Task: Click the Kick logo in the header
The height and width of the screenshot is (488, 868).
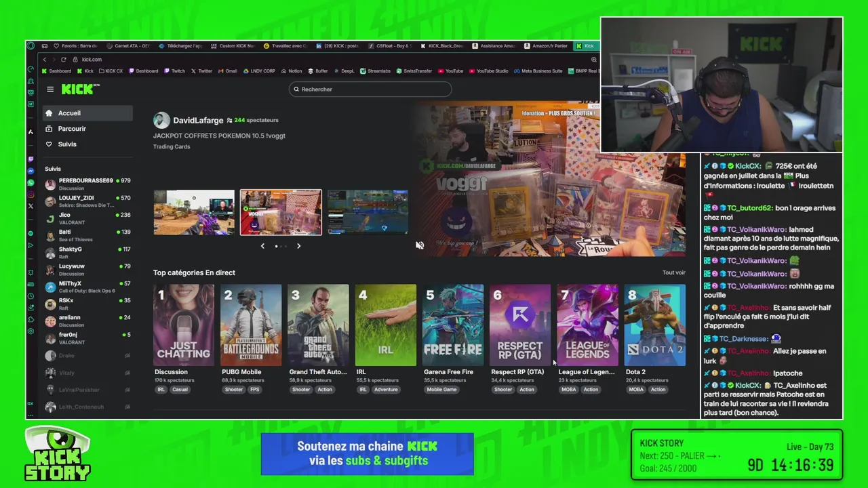Action: [80, 89]
